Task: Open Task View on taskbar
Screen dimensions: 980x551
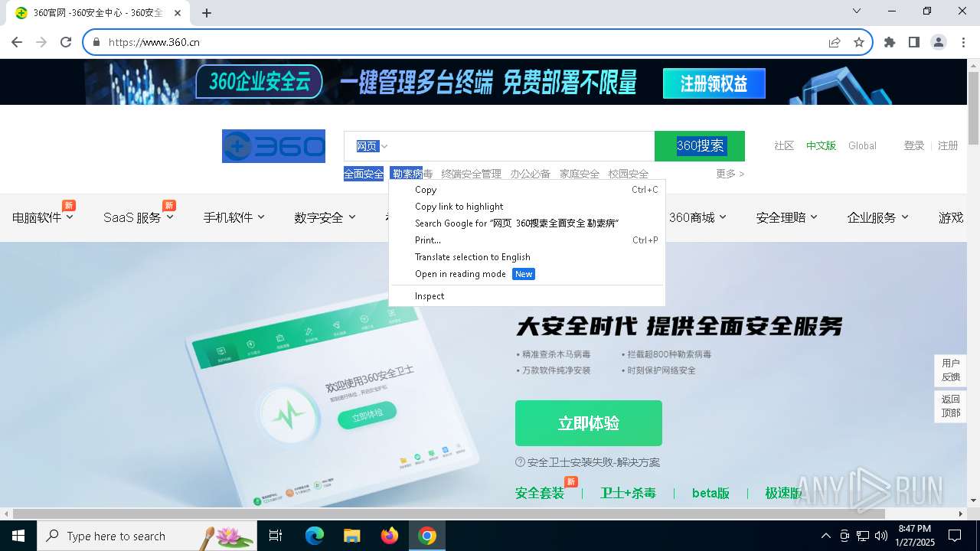Action: tap(276, 536)
